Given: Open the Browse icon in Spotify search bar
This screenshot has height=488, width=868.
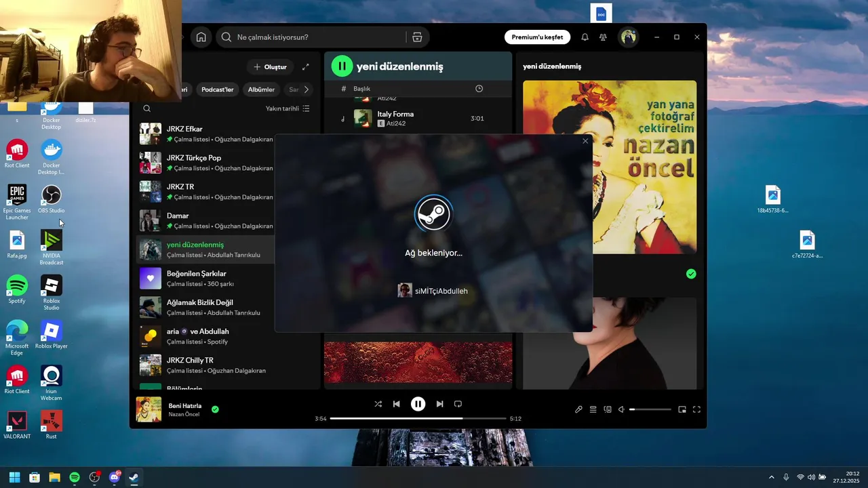Looking at the screenshot, I should [x=417, y=37].
